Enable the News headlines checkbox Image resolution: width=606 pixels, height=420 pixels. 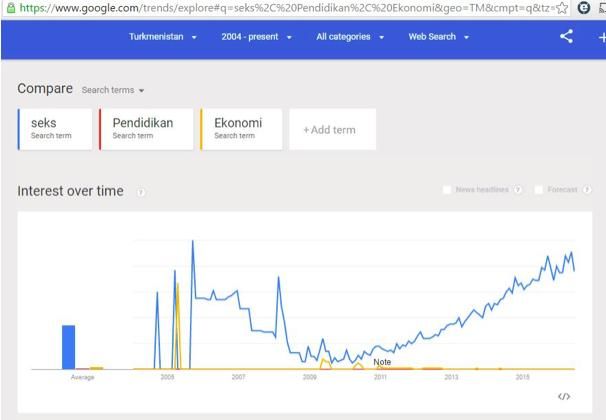[x=447, y=190]
